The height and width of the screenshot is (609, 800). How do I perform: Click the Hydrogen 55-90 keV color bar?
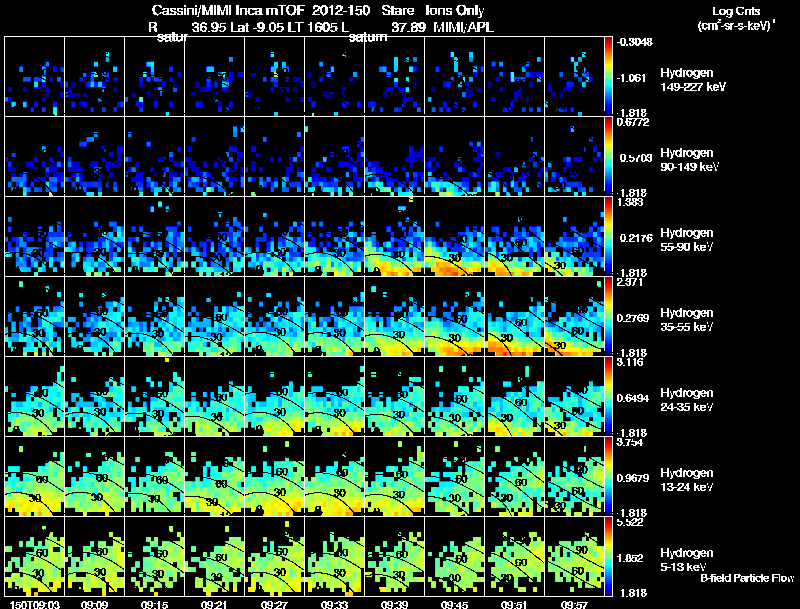click(608, 236)
